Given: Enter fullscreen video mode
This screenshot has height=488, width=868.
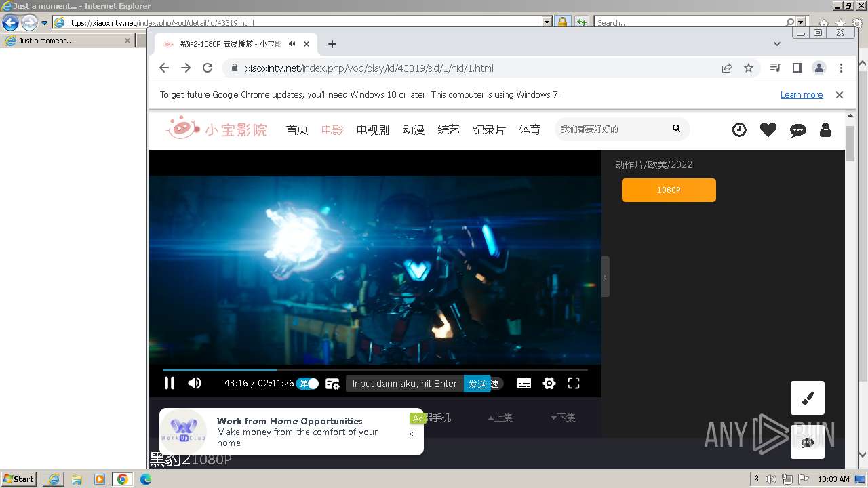Looking at the screenshot, I should click(x=574, y=384).
